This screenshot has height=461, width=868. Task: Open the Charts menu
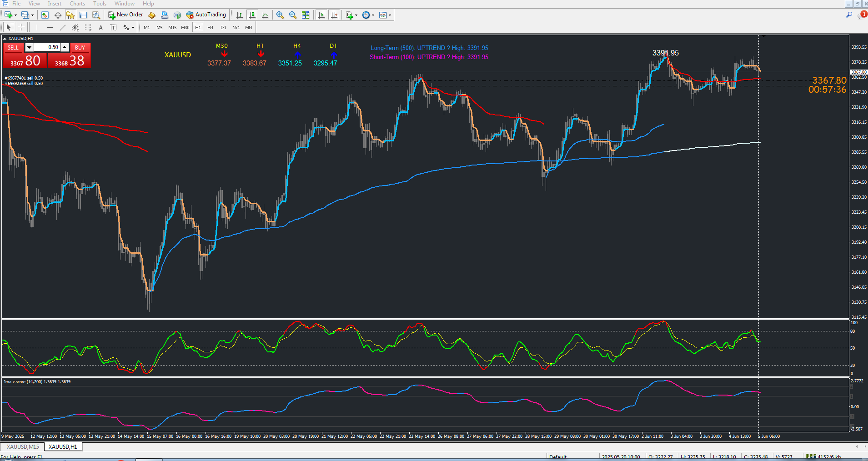(x=77, y=4)
